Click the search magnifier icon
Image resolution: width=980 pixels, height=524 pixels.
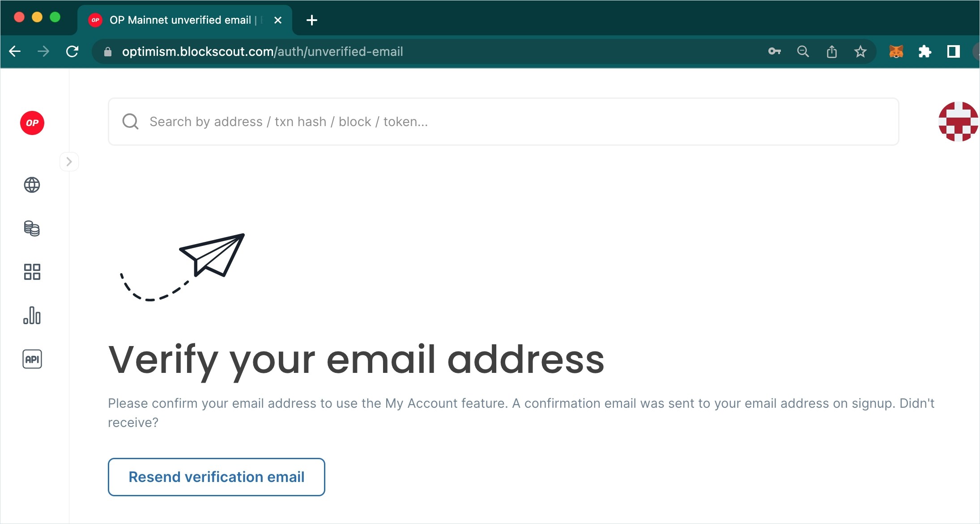point(130,121)
